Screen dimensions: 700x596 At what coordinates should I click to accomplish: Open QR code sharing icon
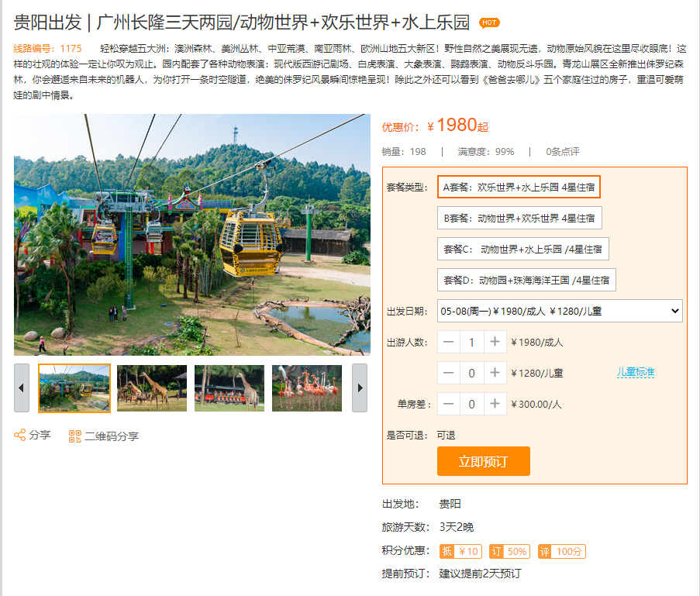point(74,436)
